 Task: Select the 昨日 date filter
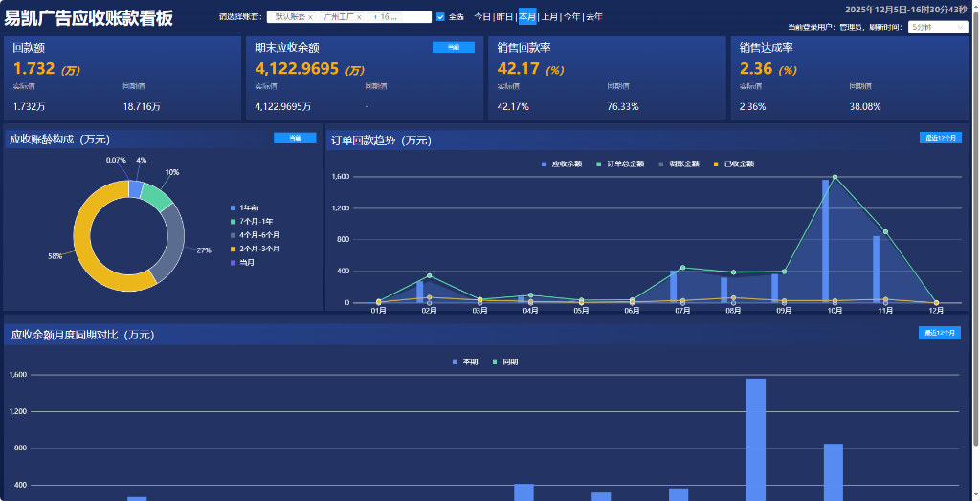[x=504, y=17]
